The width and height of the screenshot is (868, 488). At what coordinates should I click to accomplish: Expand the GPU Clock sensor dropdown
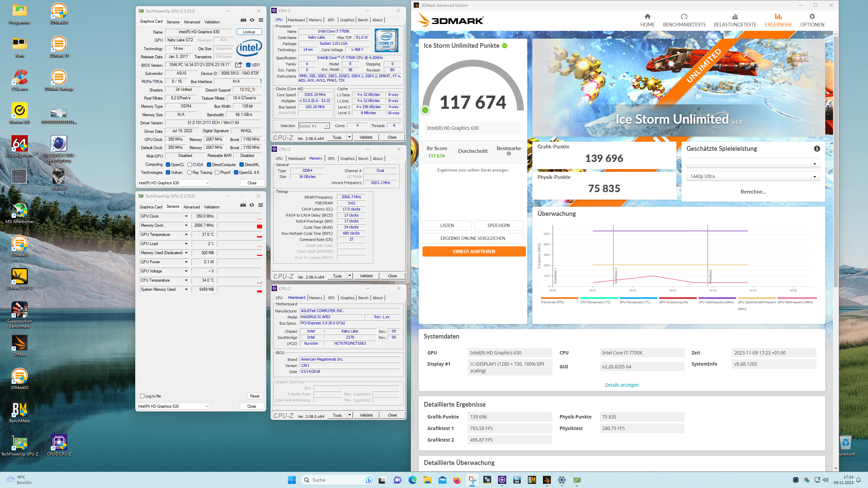click(186, 216)
